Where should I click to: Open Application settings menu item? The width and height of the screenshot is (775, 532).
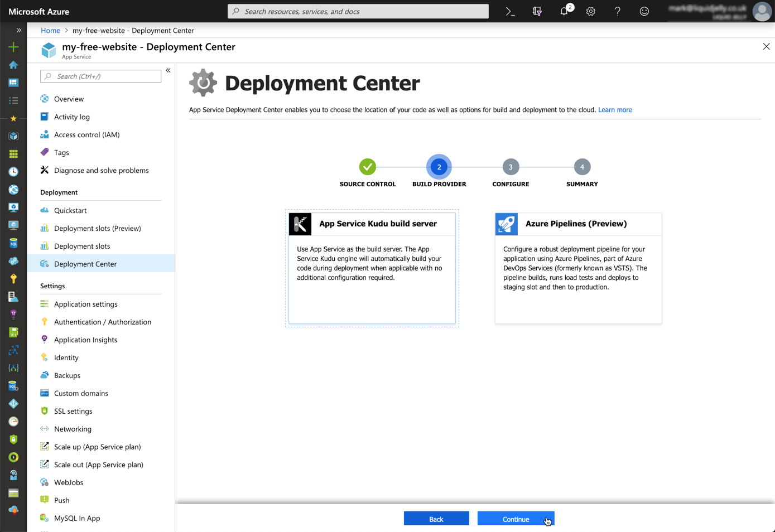coord(85,304)
